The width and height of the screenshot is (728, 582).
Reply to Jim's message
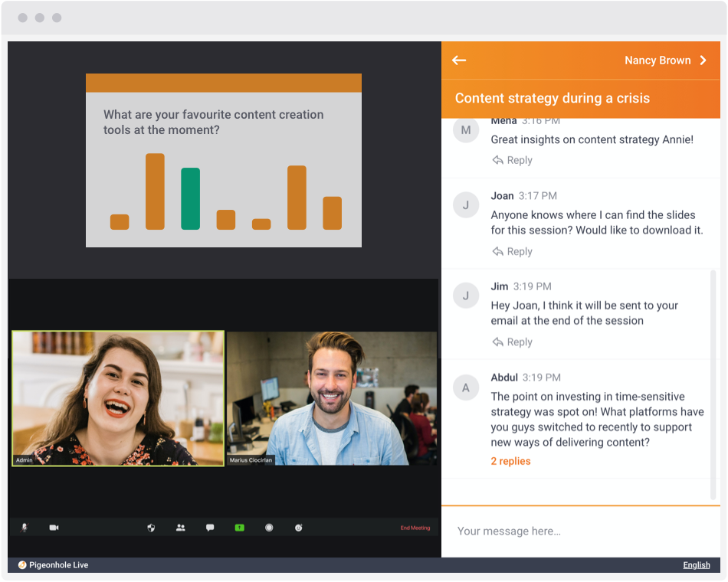tap(513, 342)
